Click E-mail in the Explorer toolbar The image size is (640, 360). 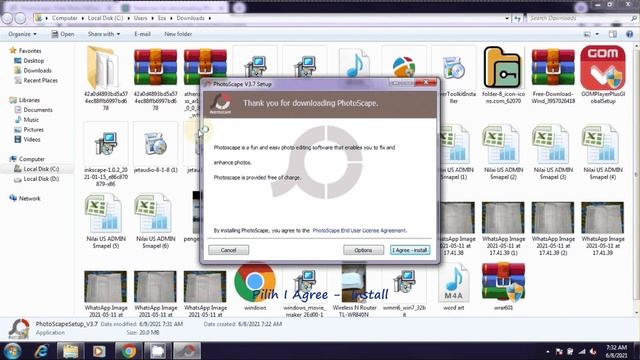[x=142, y=34]
